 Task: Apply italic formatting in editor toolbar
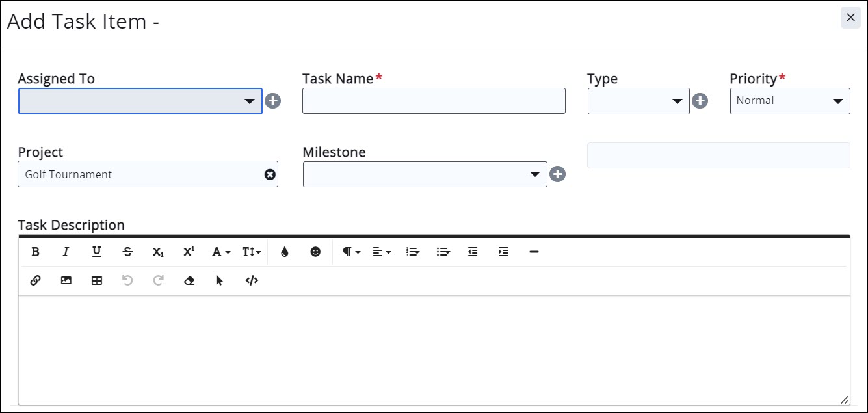click(x=66, y=252)
